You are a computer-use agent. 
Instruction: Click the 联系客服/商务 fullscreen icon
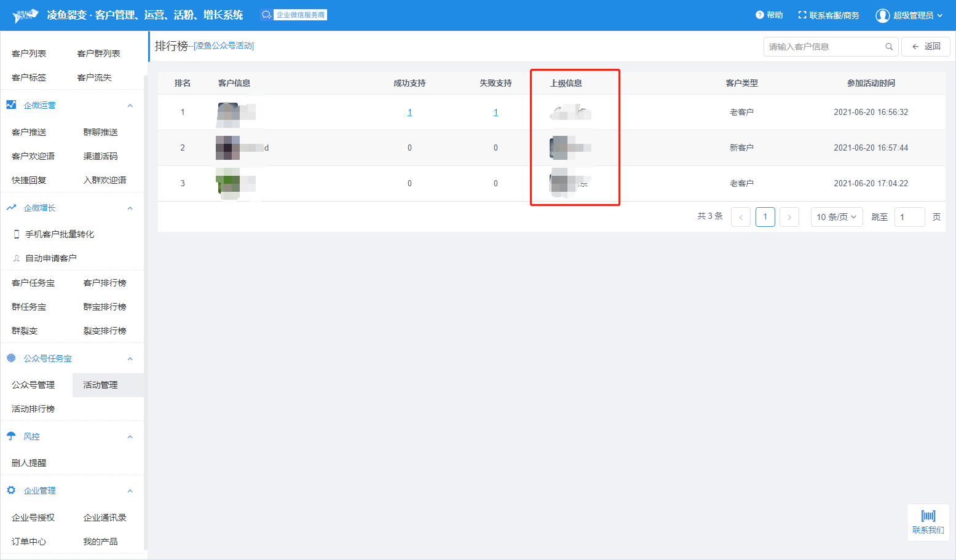coord(802,15)
